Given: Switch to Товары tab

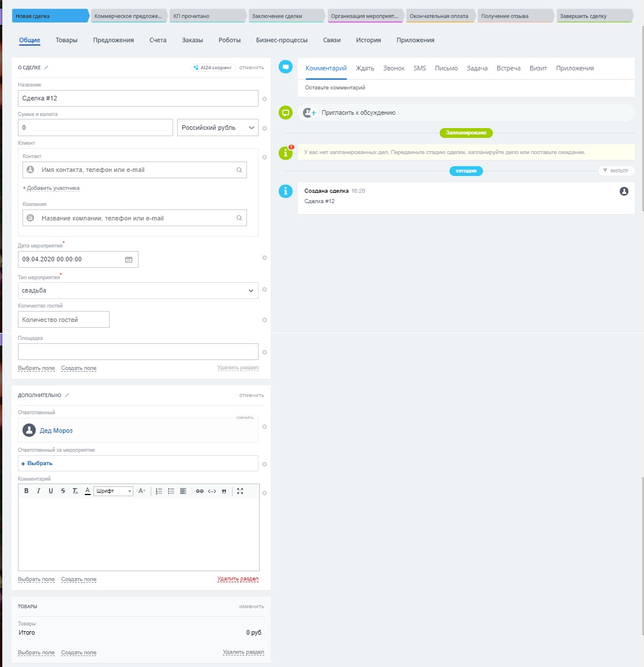Looking at the screenshot, I should 66,40.
